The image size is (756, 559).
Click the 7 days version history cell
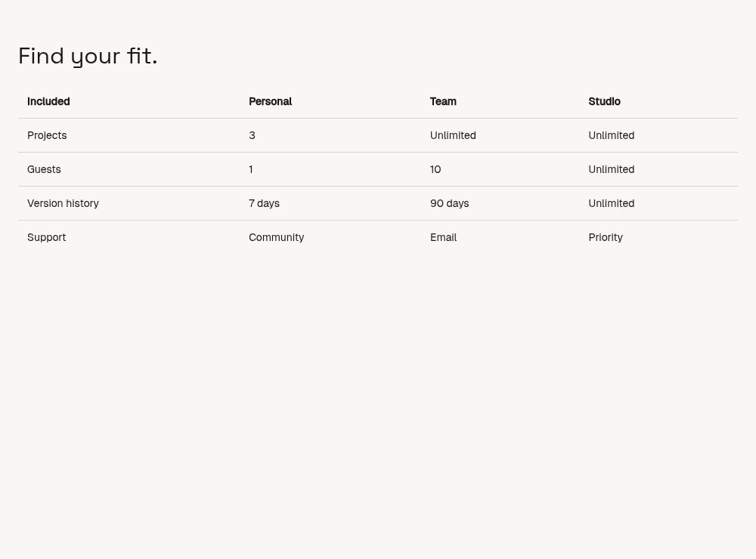tap(264, 203)
